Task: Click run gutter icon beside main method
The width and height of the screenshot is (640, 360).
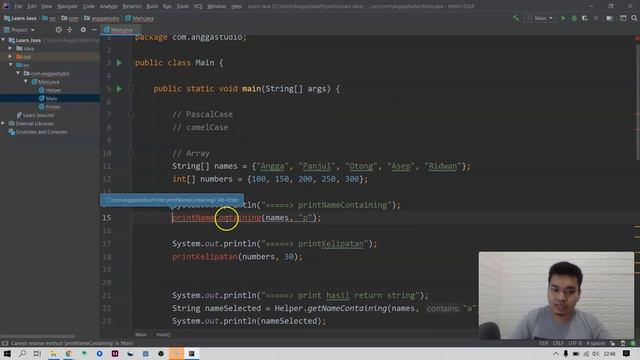Action: pos(119,89)
